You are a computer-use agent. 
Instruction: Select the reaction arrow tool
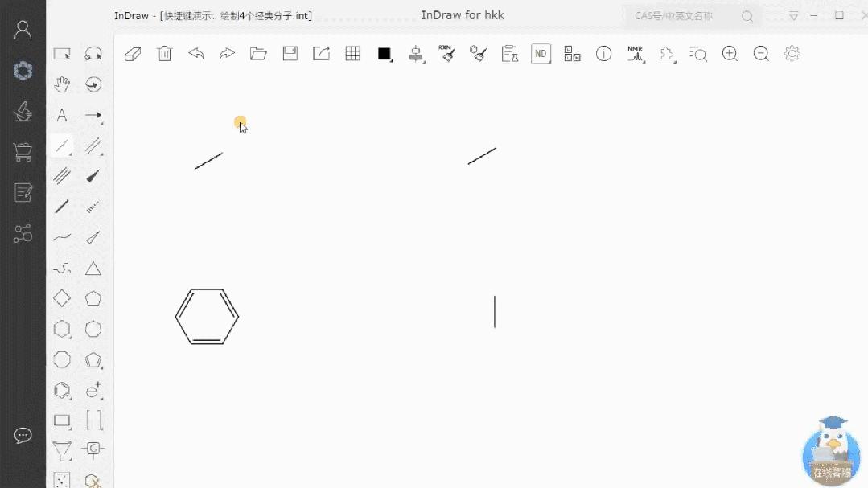[x=93, y=115]
